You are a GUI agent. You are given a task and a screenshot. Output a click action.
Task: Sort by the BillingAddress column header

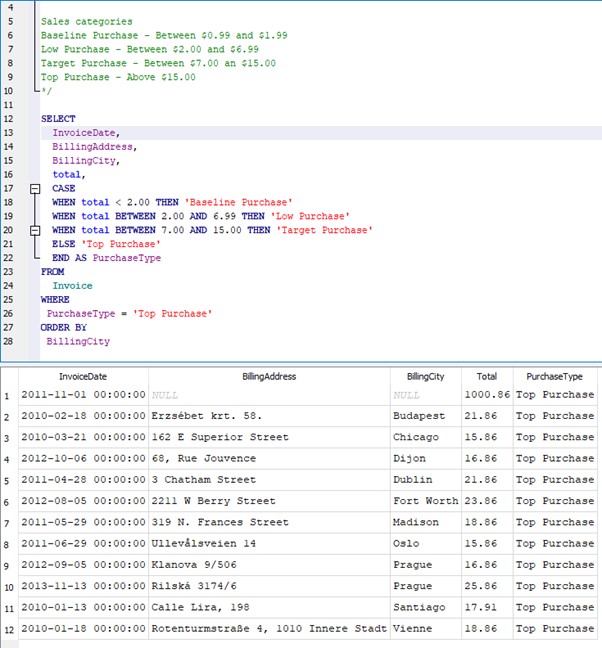pyautogui.click(x=269, y=377)
